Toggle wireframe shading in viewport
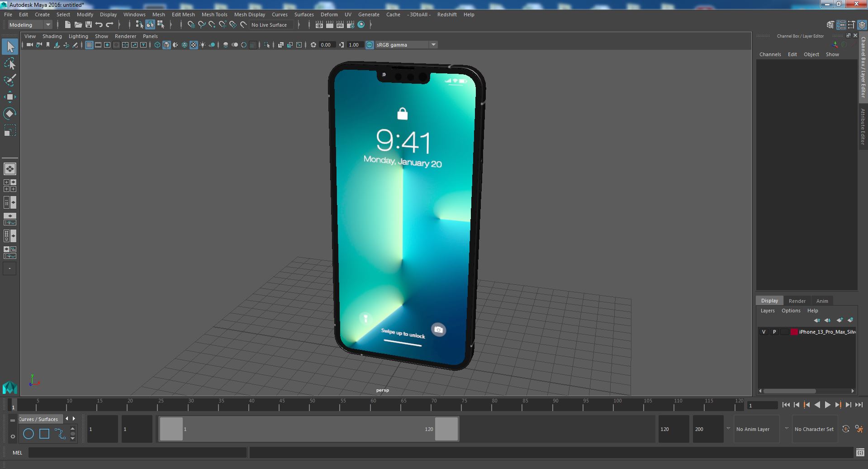 [x=157, y=45]
